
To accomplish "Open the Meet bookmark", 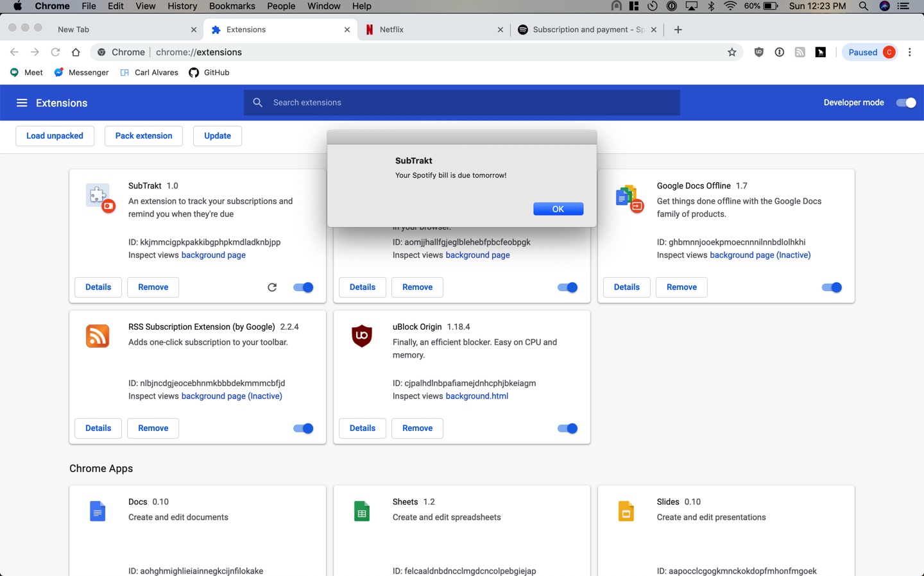I will (x=26, y=72).
